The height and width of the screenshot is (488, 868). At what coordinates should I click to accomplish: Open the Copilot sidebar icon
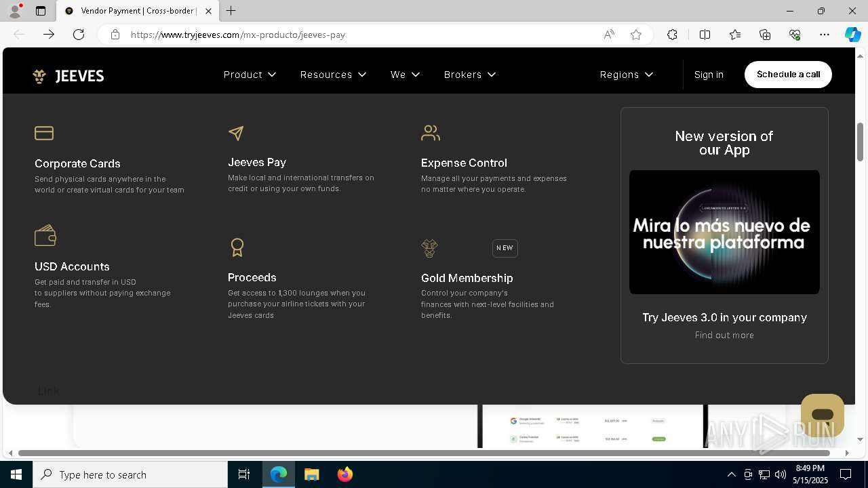pyautogui.click(x=852, y=35)
